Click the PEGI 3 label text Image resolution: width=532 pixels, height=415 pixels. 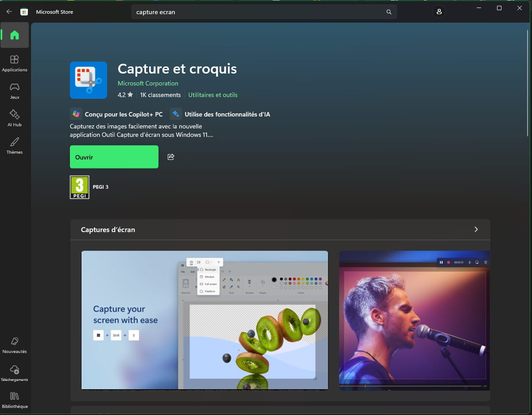(x=100, y=187)
